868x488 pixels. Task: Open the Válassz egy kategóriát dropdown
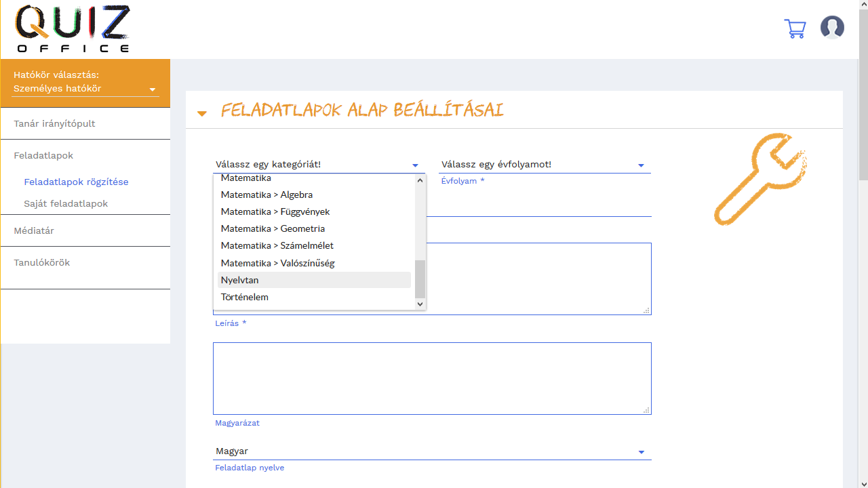(x=317, y=165)
